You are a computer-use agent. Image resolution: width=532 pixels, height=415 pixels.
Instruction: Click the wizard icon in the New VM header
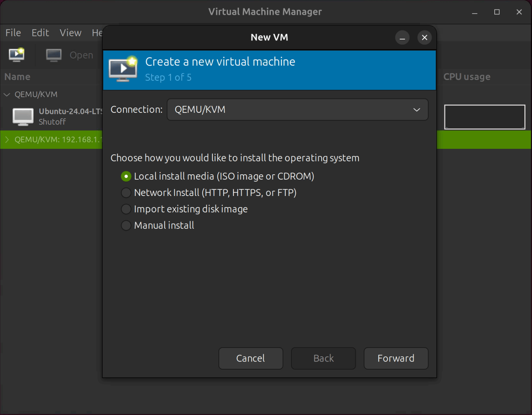(x=123, y=70)
